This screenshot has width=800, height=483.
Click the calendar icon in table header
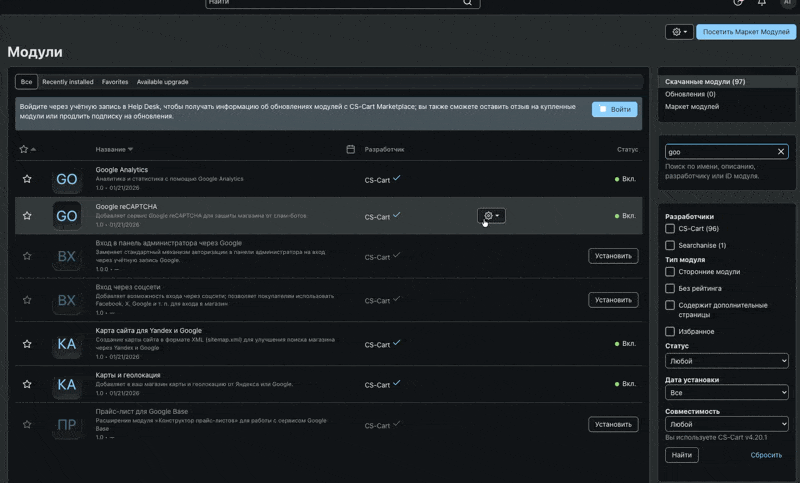pyautogui.click(x=350, y=149)
